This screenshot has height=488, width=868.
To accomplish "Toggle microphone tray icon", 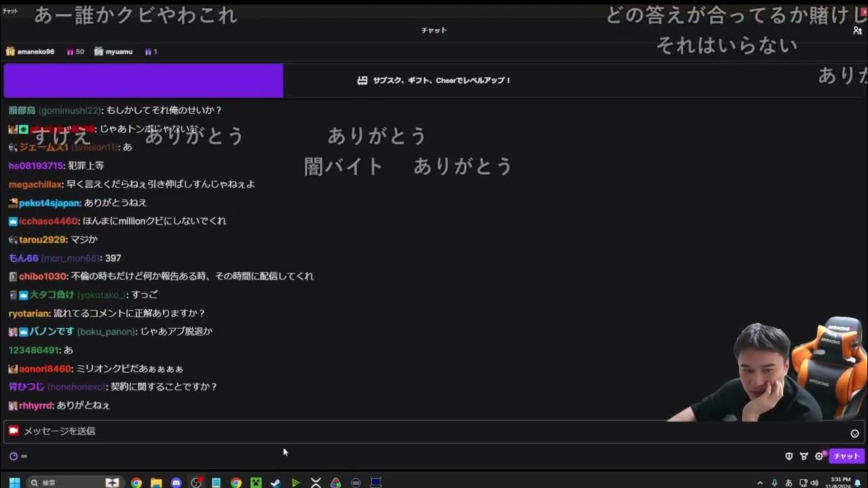I will (x=774, y=483).
